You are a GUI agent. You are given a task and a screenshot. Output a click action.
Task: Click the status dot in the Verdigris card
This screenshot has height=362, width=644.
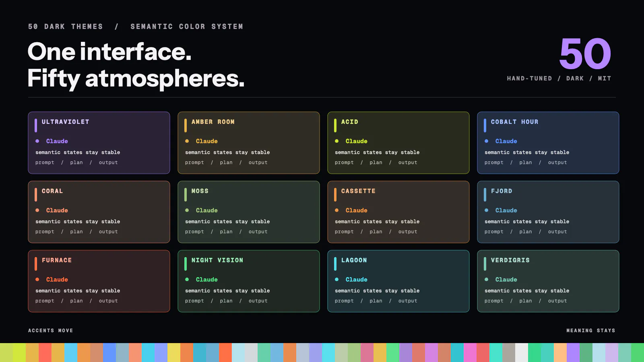click(x=487, y=280)
